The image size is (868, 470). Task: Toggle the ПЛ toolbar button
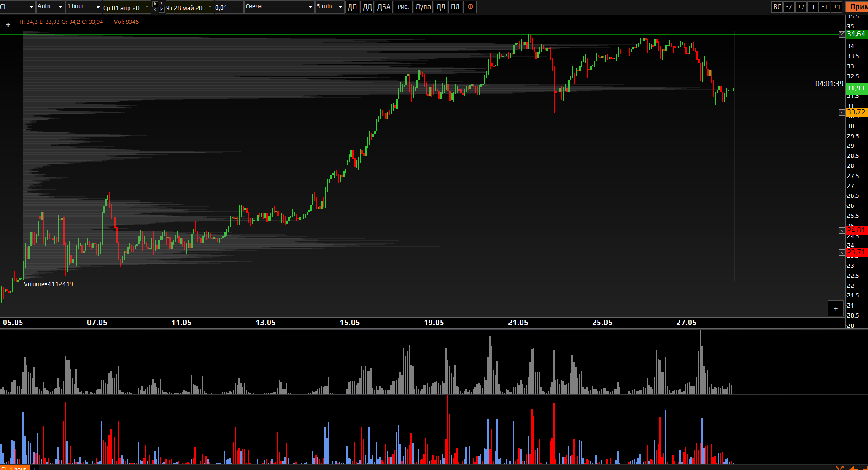point(455,7)
